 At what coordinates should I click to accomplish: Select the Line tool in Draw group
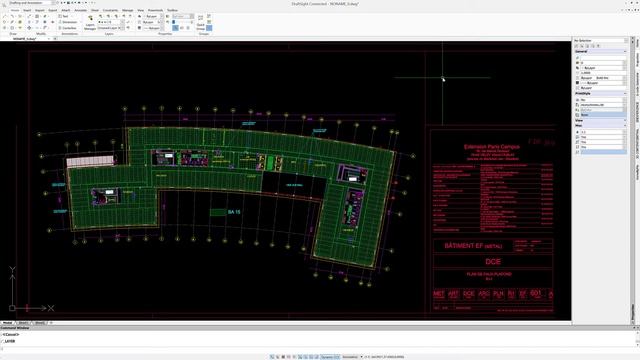(x=4, y=16)
